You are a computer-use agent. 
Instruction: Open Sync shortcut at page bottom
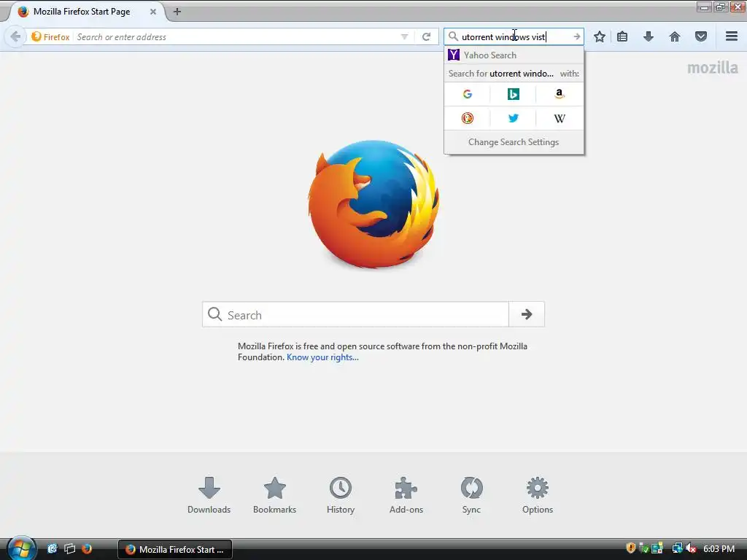pyautogui.click(x=472, y=495)
